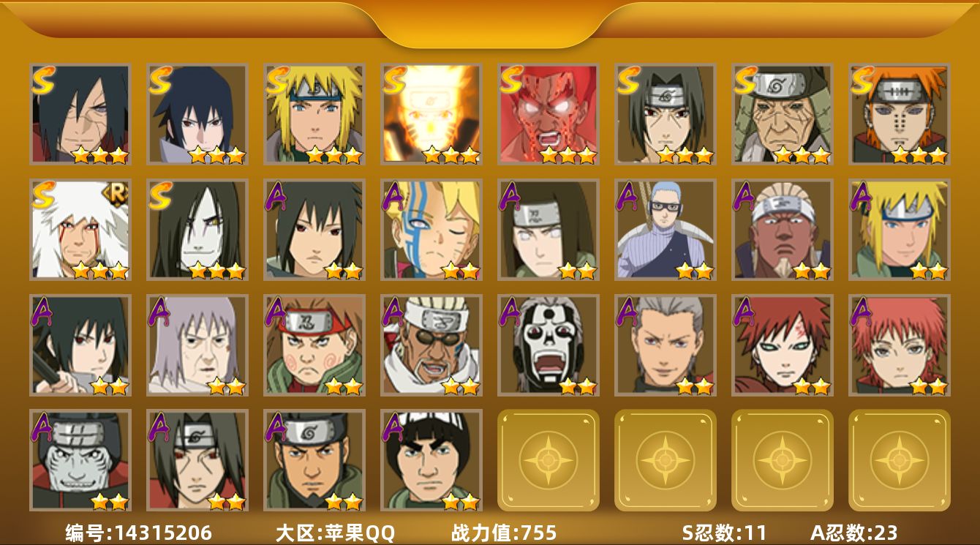Select the white-haired S-rank with R badge
This screenshot has height=545, width=980.
[80, 230]
